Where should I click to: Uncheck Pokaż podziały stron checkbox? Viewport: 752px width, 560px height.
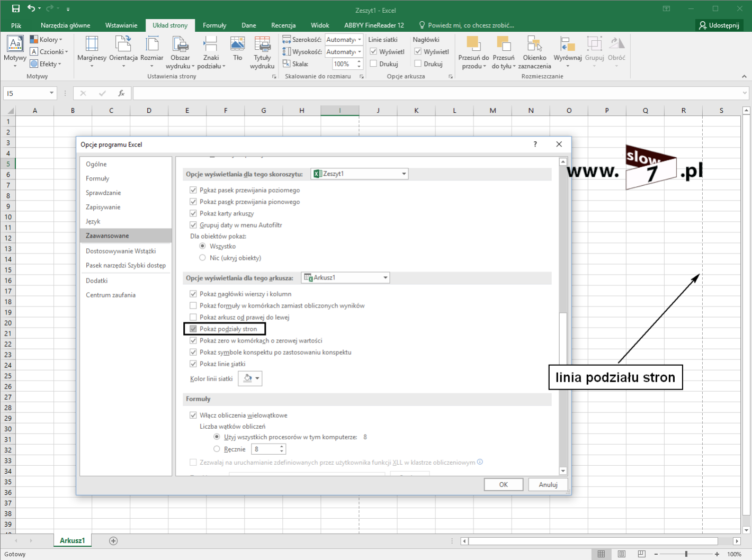click(x=193, y=329)
